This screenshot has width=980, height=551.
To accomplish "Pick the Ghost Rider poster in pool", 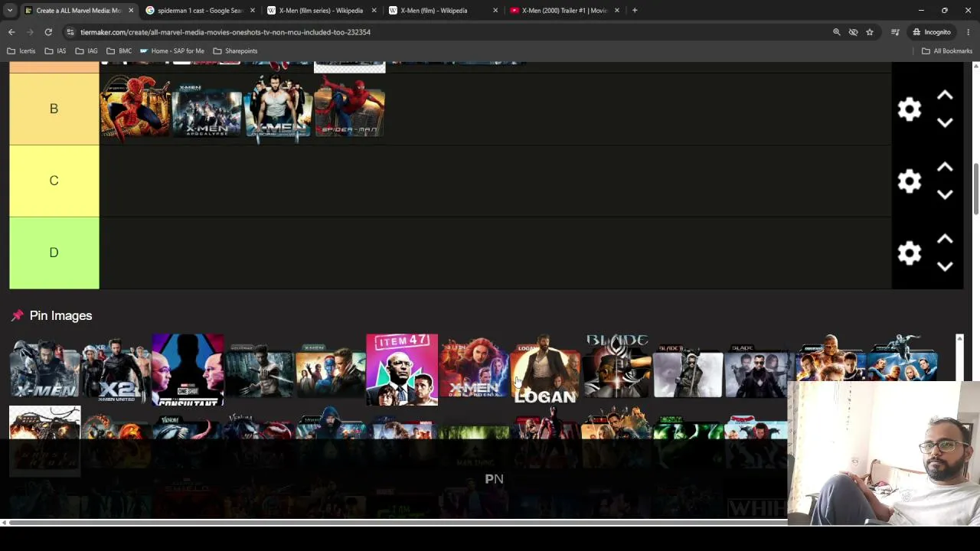I will (44, 441).
